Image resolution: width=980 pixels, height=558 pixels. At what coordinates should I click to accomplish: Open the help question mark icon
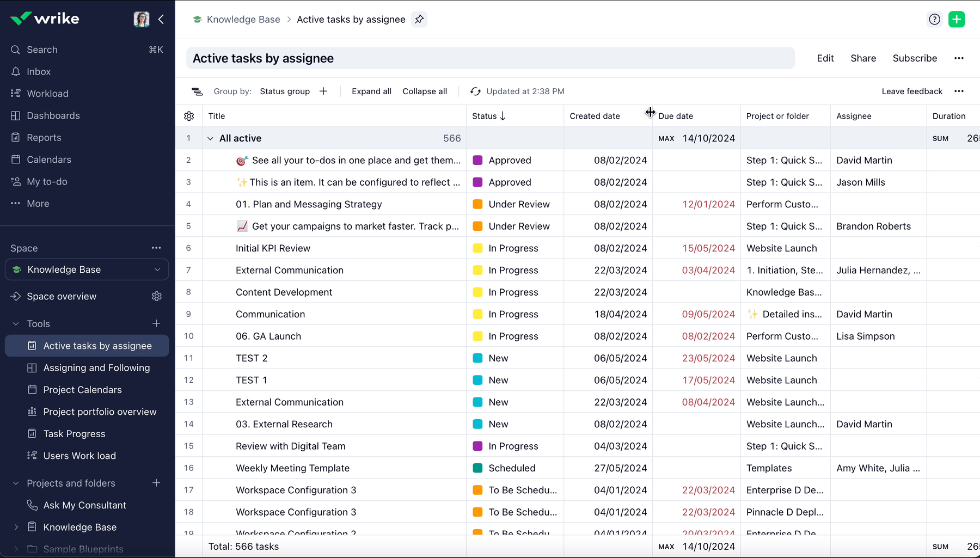tap(934, 20)
